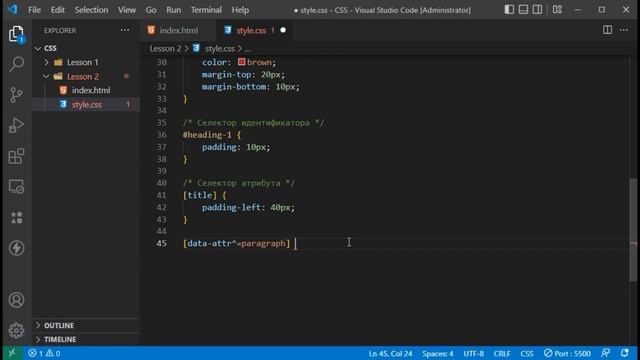Open the Edit menu

58,10
